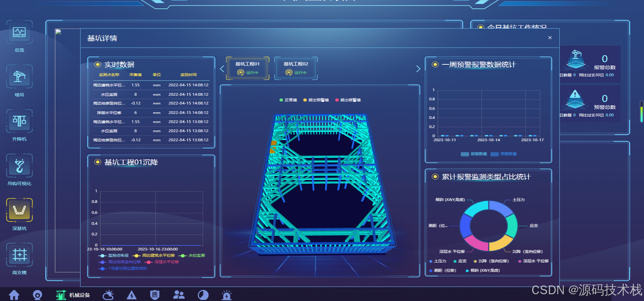The width and height of the screenshot is (644, 301).
Task: Show previous pit project with left chevron
Action: [x=222, y=69]
